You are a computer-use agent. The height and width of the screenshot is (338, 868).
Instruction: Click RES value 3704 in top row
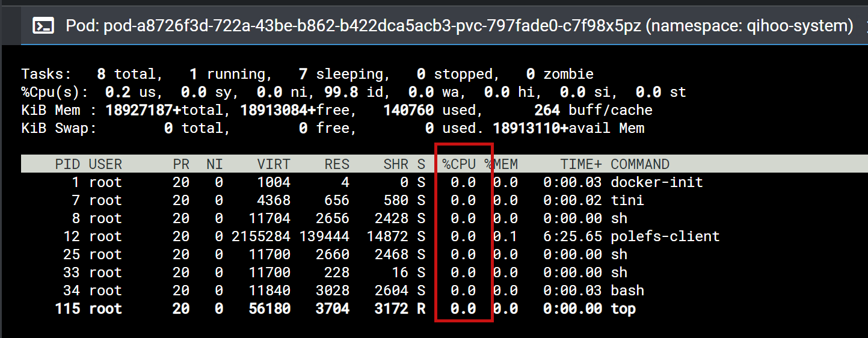333,309
